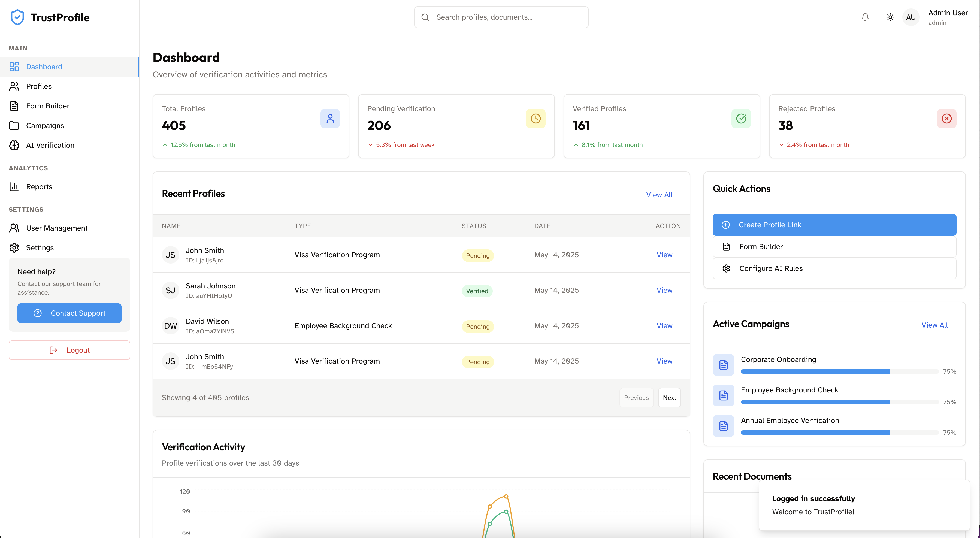
Task: Click the document icon beside Form Builder quick action
Action: click(x=726, y=247)
